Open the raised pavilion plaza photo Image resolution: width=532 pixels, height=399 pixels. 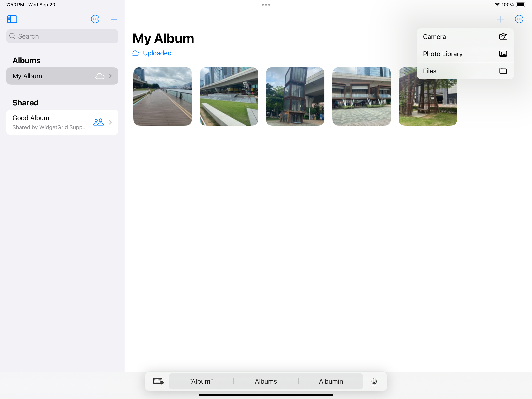pyautogui.click(x=361, y=96)
